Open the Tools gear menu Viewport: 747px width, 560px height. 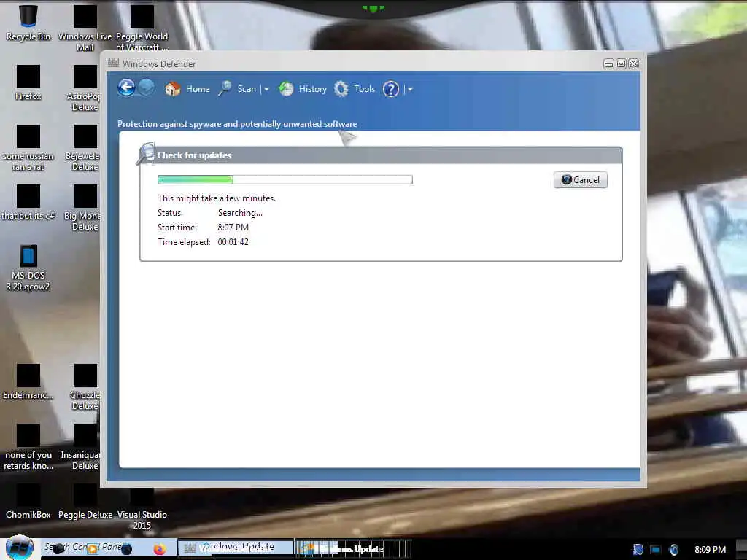[x=355, y=89]
